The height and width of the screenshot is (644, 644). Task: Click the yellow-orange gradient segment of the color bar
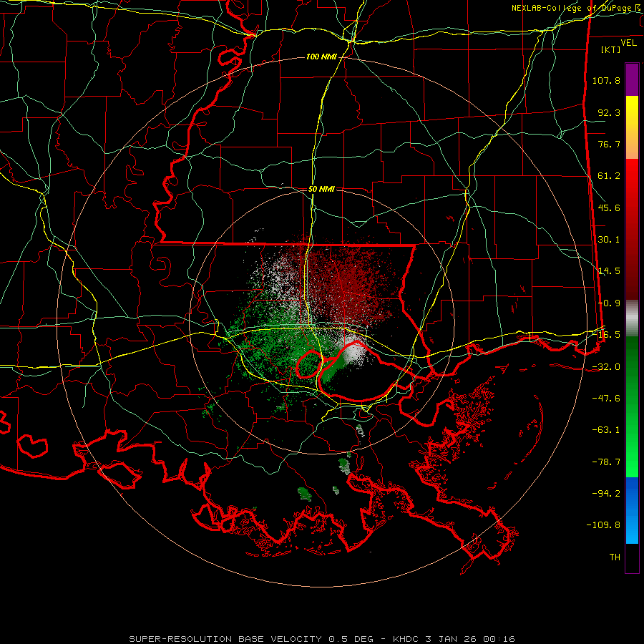pyautogui.click(x=632, y=127)
